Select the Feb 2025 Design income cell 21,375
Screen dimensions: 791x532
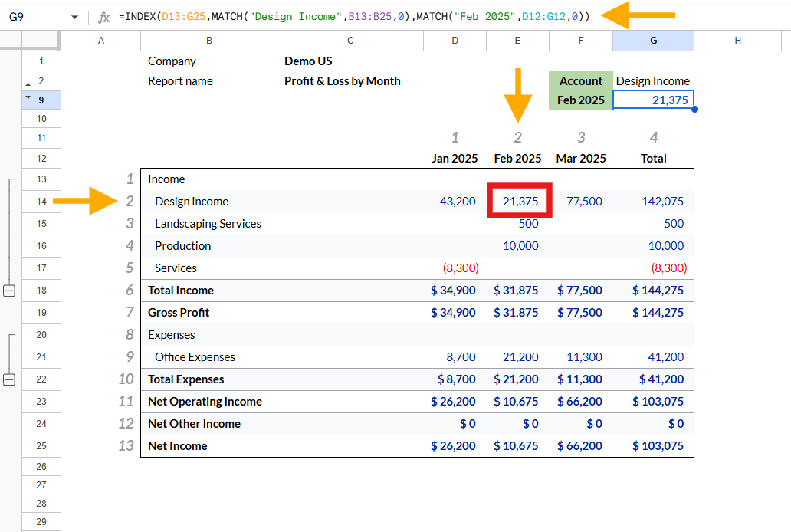pyautogui.click(x=520, y=201)
